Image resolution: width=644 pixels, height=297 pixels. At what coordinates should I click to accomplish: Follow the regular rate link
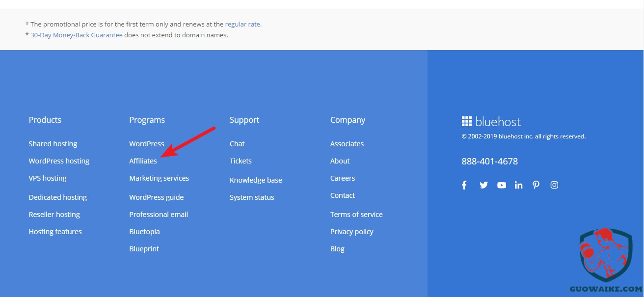[242, 24]
